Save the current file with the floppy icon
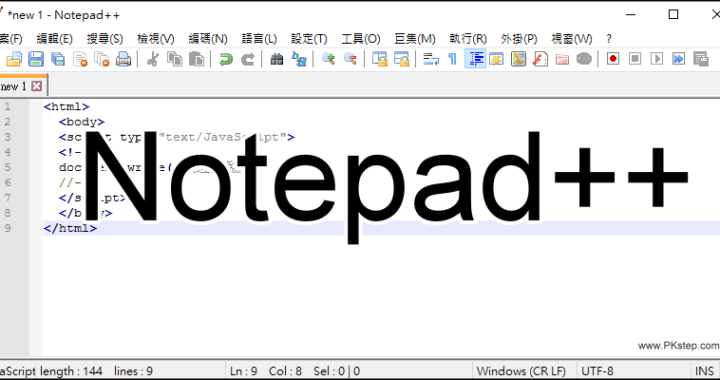The image size is (720, 380). 36,59
